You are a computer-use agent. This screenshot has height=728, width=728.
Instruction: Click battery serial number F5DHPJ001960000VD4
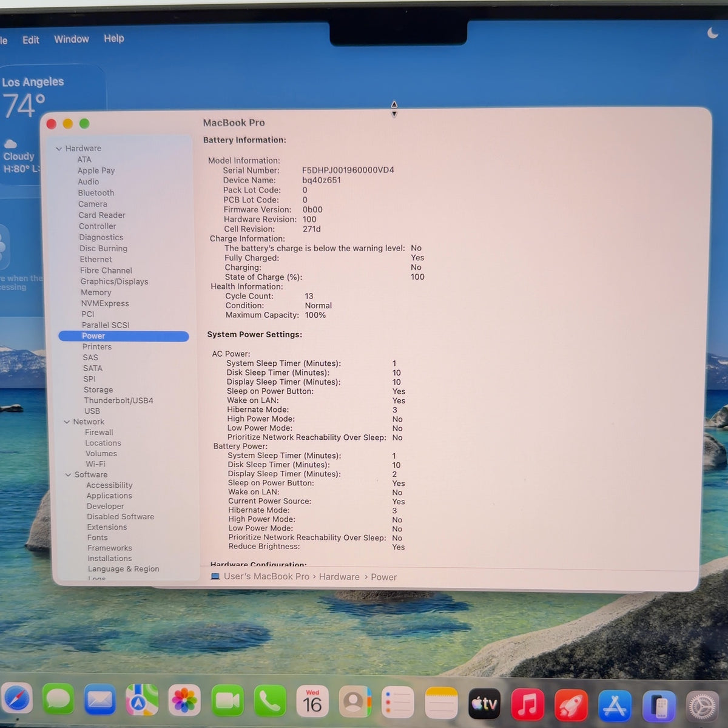[348, 170]
